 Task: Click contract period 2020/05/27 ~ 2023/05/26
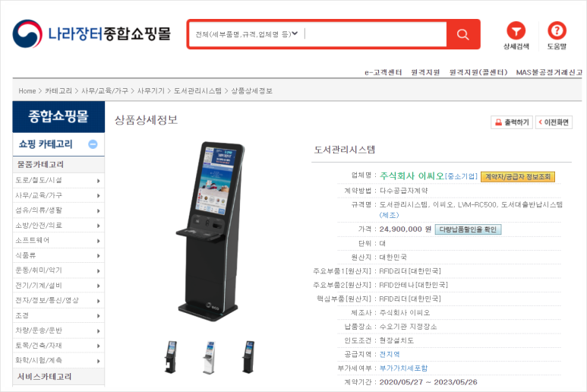(x=428, y=382)
